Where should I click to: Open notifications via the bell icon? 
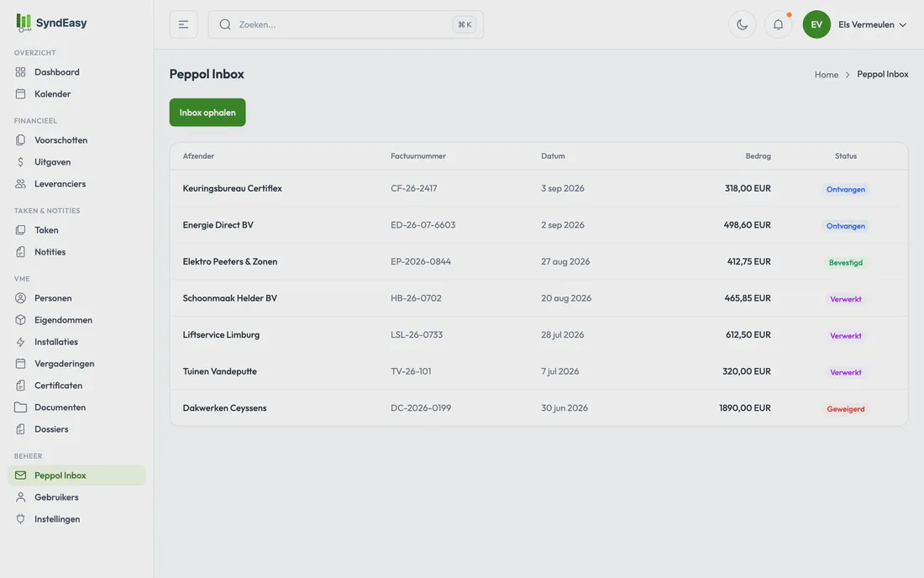coord(778,24)
